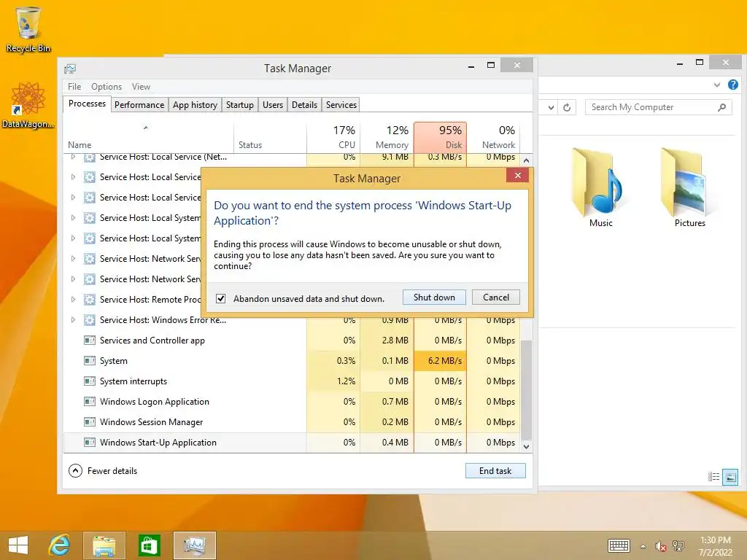Click the Task Manager title bar icon

click(x=70, y=69)
